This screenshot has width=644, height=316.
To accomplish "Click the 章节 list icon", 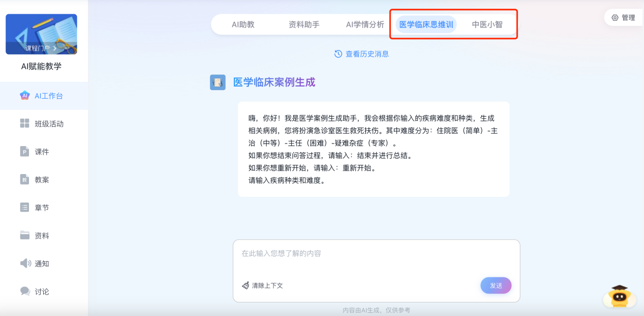I will tap(24, 208).
